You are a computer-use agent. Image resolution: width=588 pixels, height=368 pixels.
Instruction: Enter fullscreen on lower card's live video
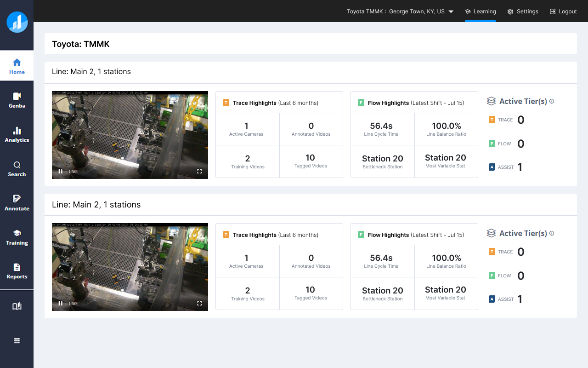199,303
